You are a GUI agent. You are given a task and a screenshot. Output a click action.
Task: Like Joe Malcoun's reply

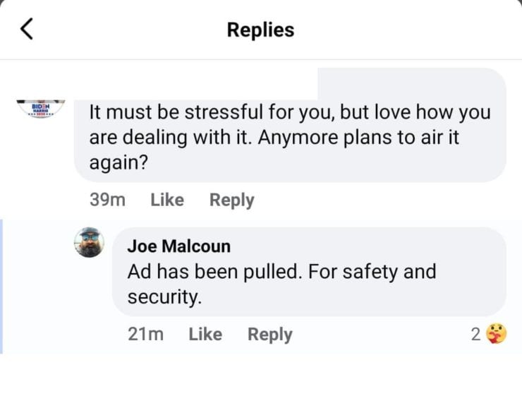click(205, 334)
